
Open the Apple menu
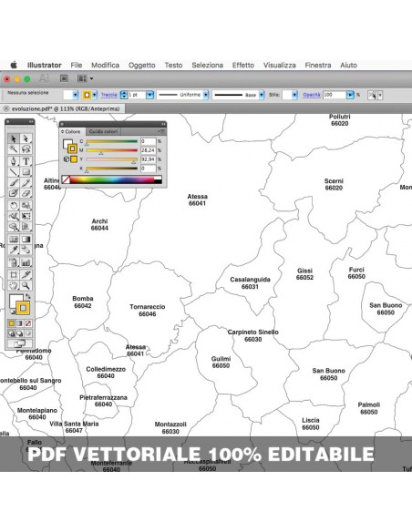(x=14, y=66)
